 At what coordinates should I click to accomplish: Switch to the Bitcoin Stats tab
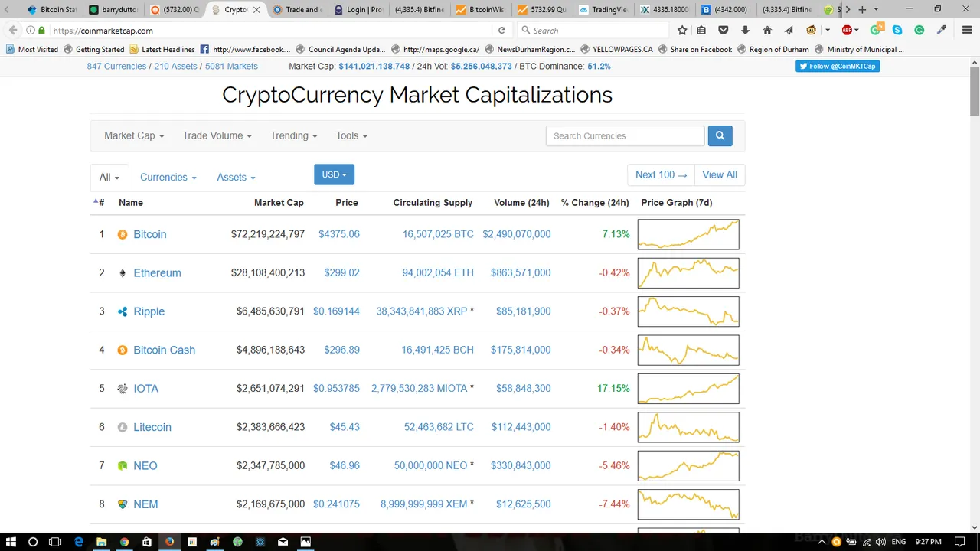pyautogui.click(x=53, y=10)
